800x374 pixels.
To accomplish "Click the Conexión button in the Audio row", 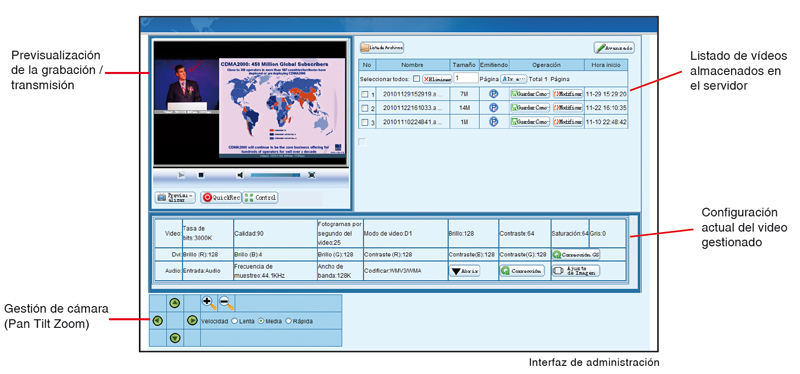I will click(521, 271).
